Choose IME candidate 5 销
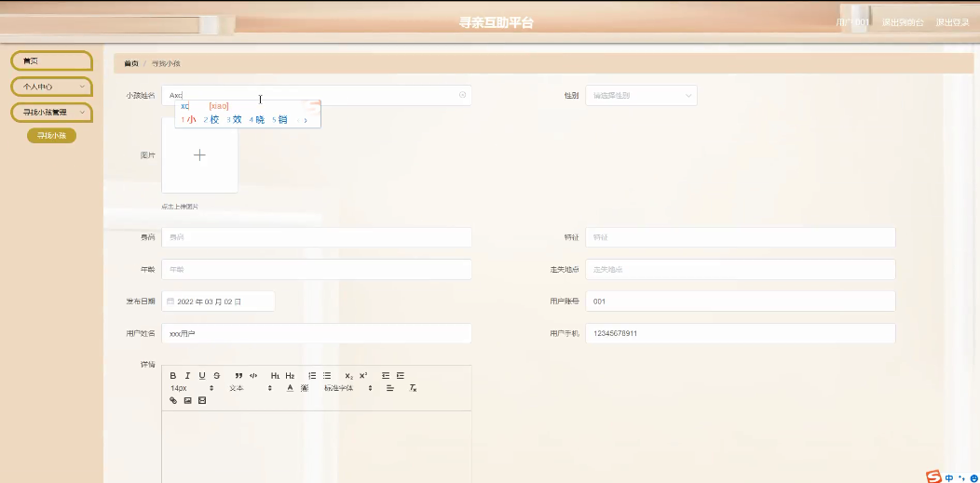Viewport: 980px width, 483px height. [x=279, y=120]
